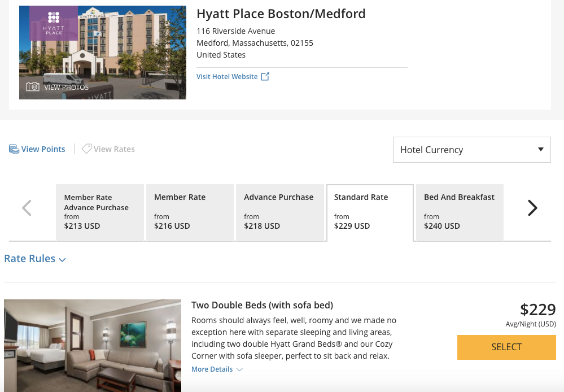
Task: Open the Hotel Currency dropdown
Action: click(471, 150)
